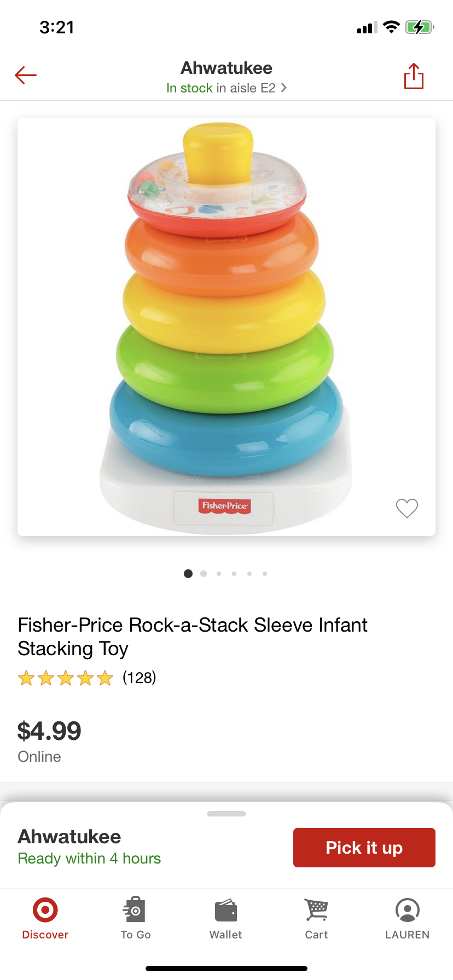Tap the five-star rating
Viewport: 453px width, 980px height.
click(x=66, y=678)
